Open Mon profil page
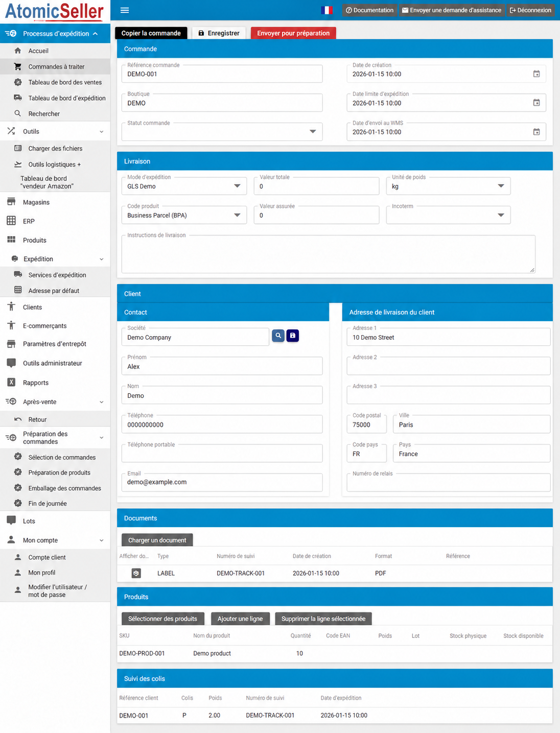This screenshot has width=560, height=733. [42, 573]
